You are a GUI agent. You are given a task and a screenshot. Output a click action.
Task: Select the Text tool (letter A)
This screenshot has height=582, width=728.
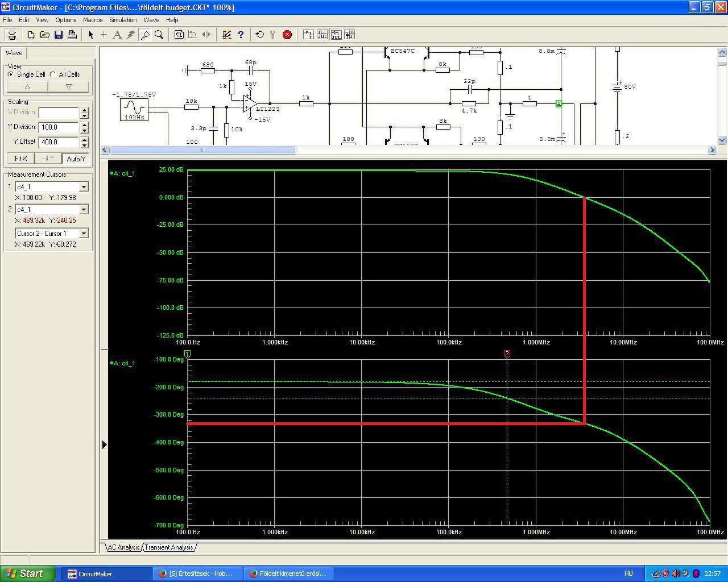pyautogui.click(x=117, y=35)
